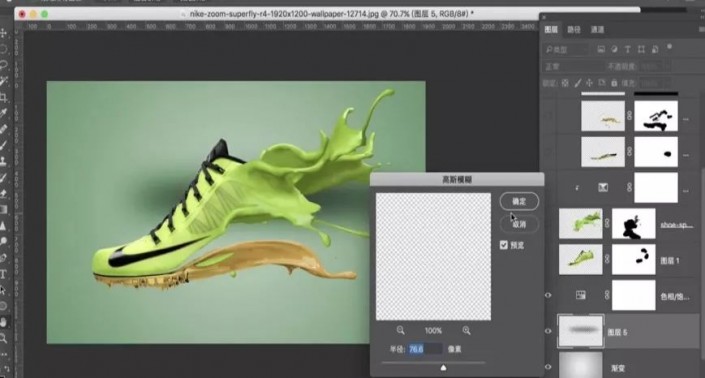705x378 pixels.
Task: Select the Magic Wand tool
Action: point(4,81)
